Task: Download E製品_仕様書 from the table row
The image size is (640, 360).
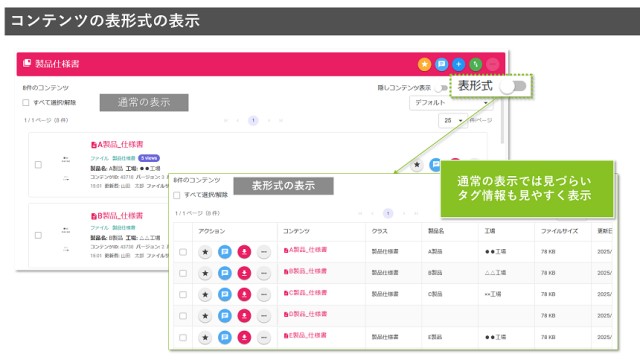Action: click(244, 338)
